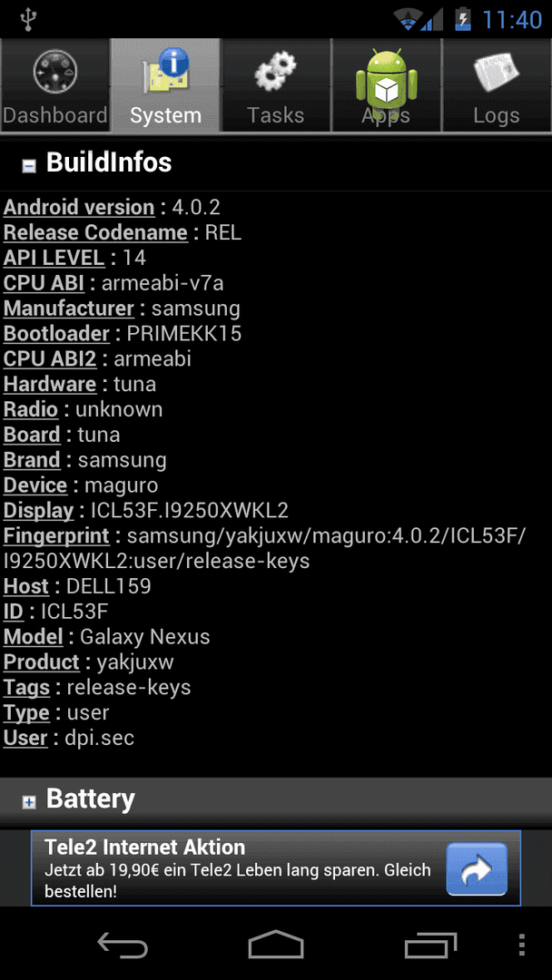Tap the Android back navigation icon
This screenshot has height=980, width=552.
[123, 945]
